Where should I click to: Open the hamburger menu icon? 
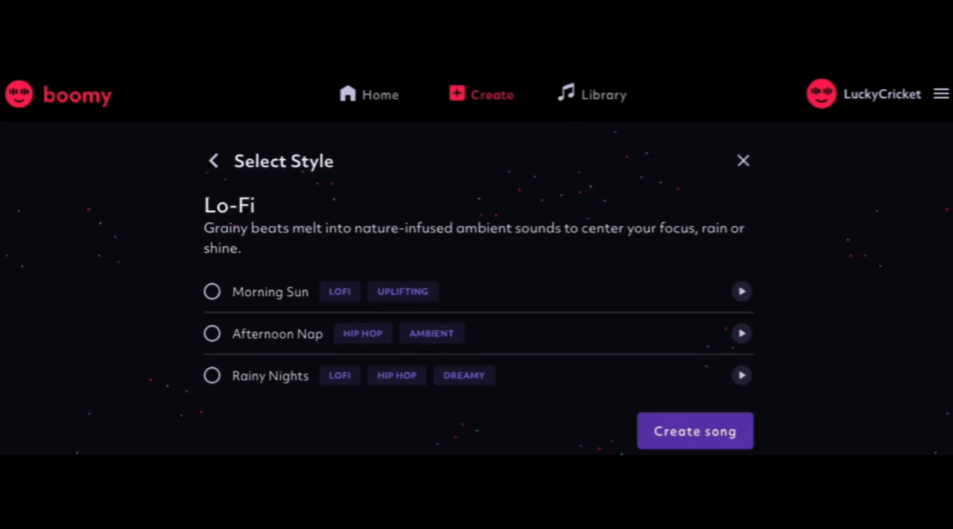(x=941, y=94)
